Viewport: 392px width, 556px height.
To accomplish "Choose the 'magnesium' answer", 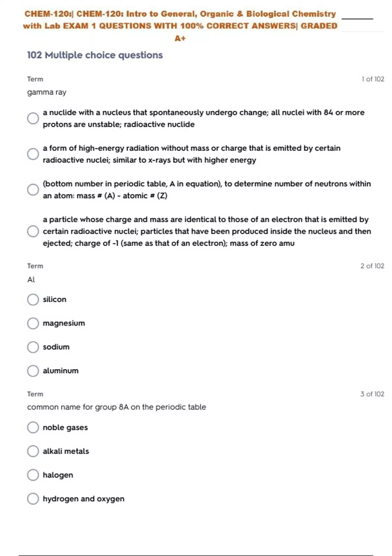I will 33,323.
